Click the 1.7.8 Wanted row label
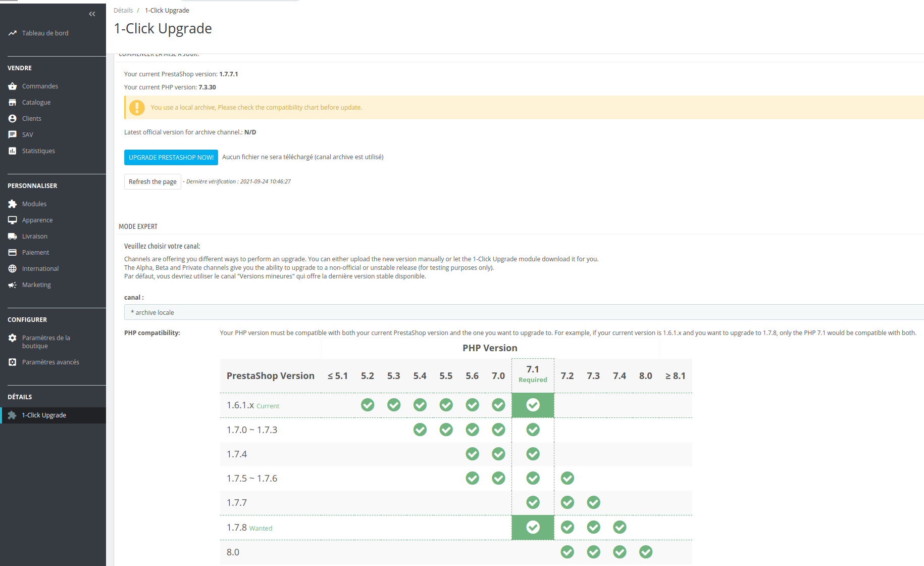 [249, 528]
